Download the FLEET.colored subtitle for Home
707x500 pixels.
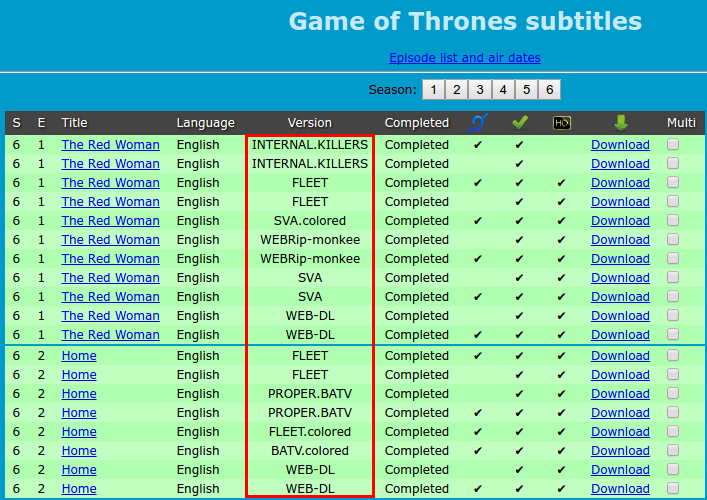coord(620,432)
